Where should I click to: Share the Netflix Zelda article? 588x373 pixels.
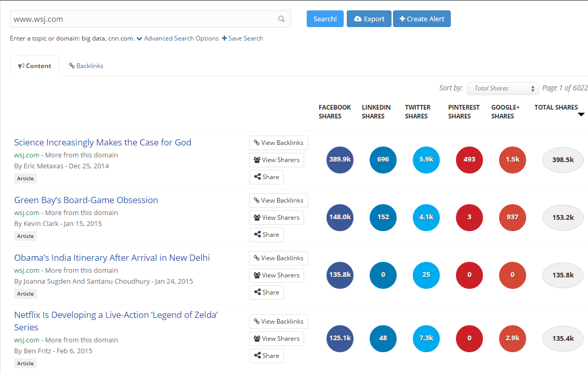pos(267,356)
